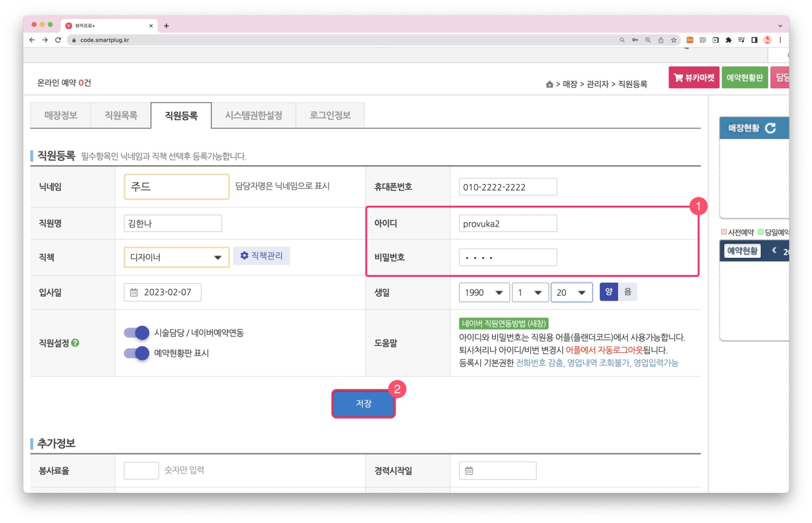Reload the page with browser refresh
The width and height of the screenshot is (812, 523).
[x=58, y=40]
